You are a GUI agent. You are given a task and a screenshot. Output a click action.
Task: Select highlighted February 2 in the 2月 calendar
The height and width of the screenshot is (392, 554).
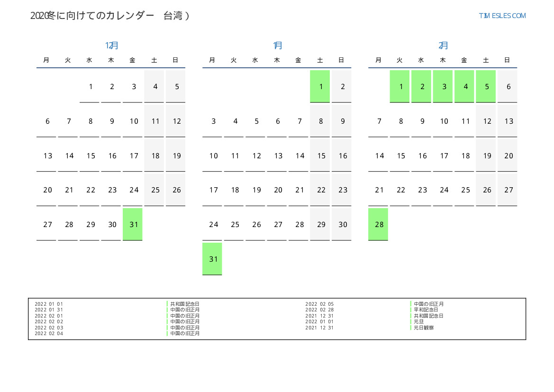pyautogui.click(x=421, y=87)
